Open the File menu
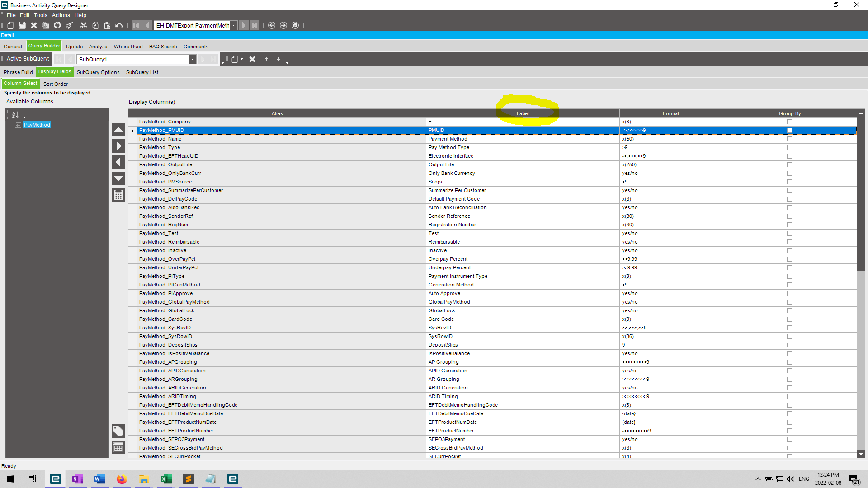Image resolution: width=868 pixels, height=488 pixels. click(11, 15)
